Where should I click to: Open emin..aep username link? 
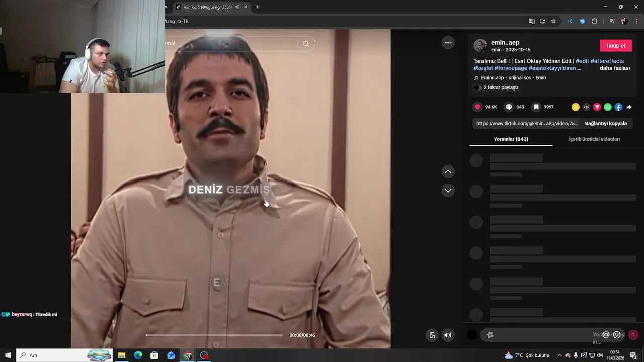[505, 43]
